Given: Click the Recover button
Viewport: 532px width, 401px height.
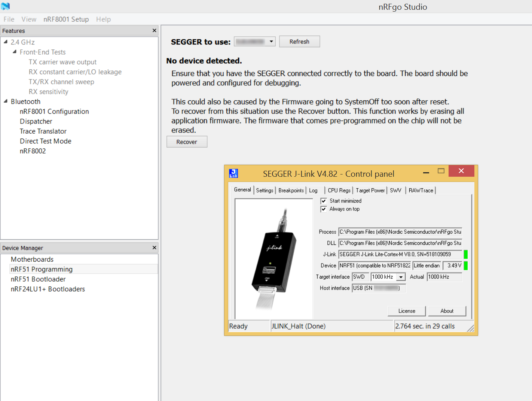Looking at the screenshot, I should [x=187, y=142].
